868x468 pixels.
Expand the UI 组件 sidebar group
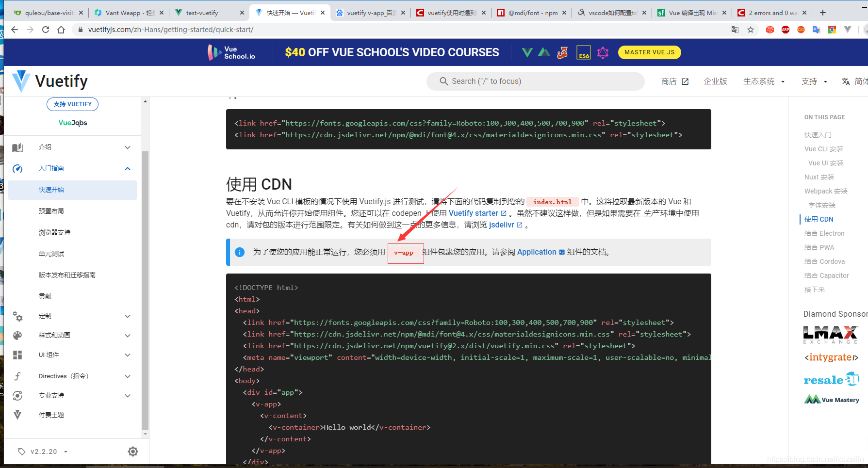[x=128, y=355]
